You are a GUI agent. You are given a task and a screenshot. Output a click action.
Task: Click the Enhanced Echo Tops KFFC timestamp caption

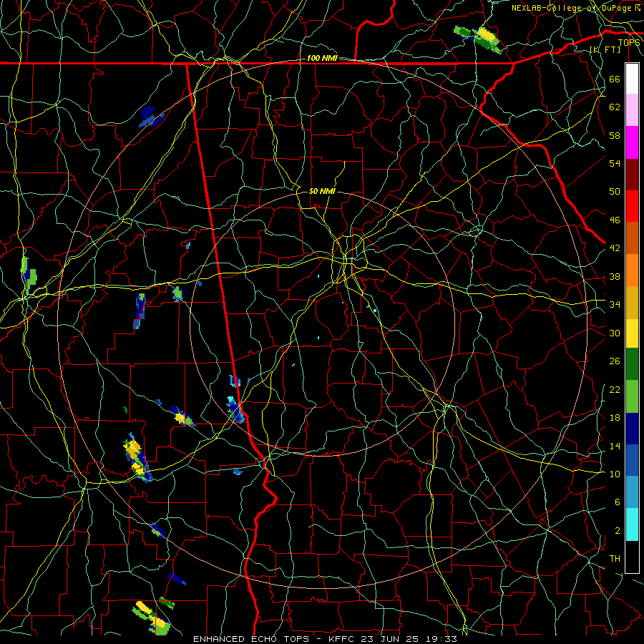point(325,639)
